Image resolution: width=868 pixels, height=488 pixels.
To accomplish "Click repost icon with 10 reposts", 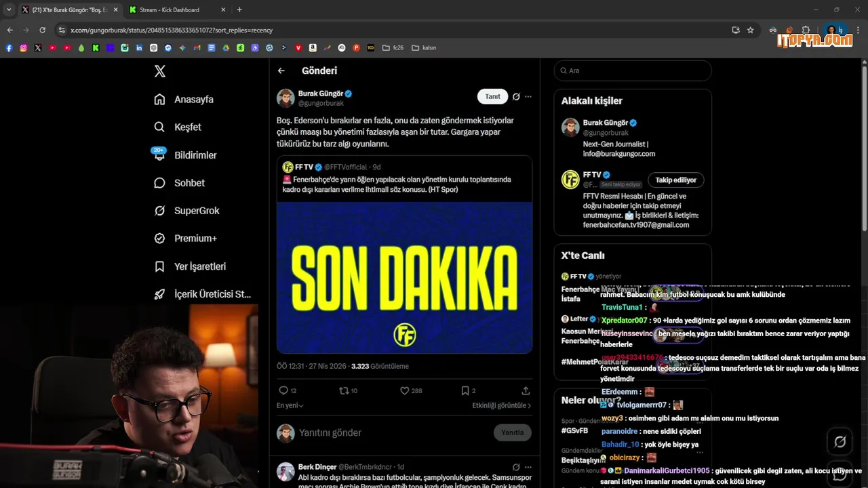I will point(344,390).
